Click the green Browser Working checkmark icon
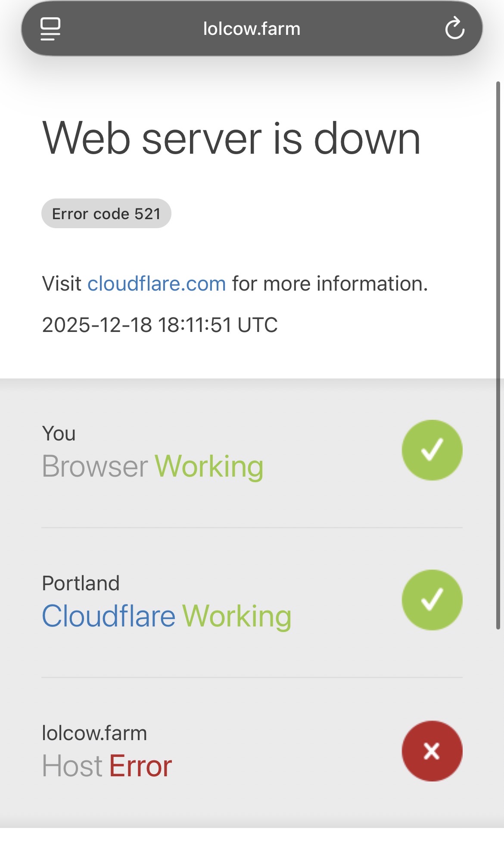Screen dimensions: 504x868 (x=432, y=450)
